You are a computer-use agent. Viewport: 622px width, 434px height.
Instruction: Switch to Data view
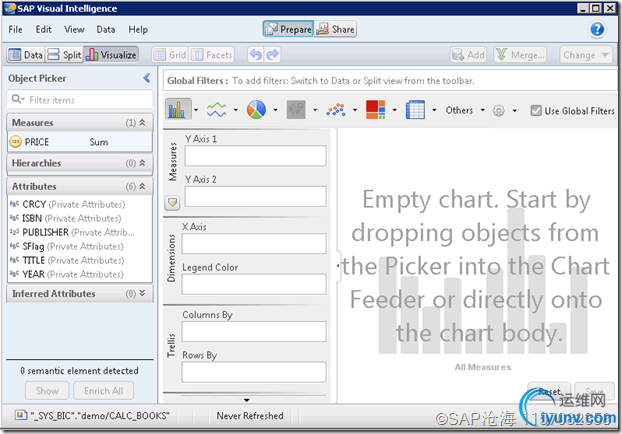(x=25, y=55)
